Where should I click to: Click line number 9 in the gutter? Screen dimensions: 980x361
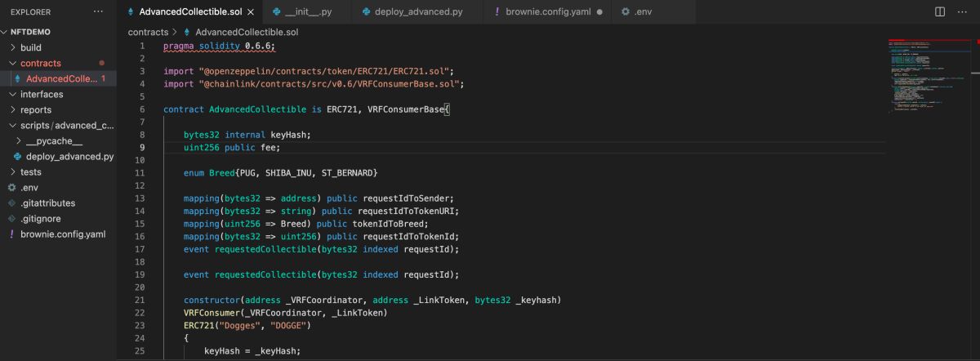142,148
